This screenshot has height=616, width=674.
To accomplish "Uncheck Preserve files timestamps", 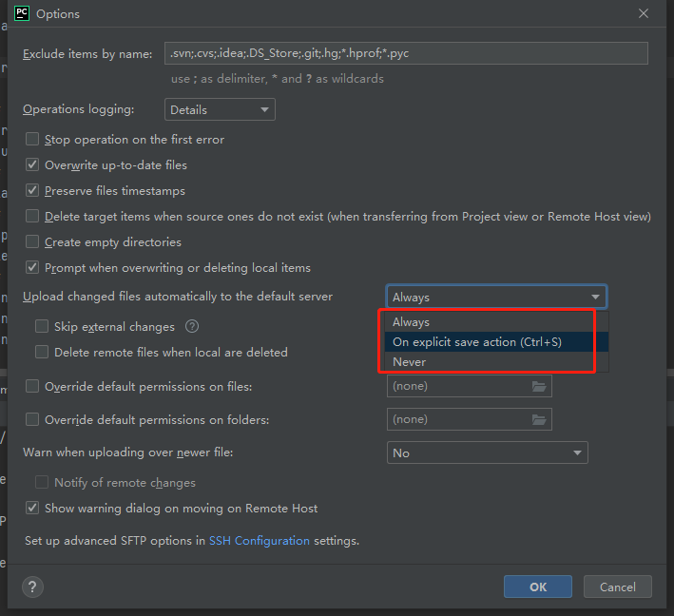I will 32,190.
